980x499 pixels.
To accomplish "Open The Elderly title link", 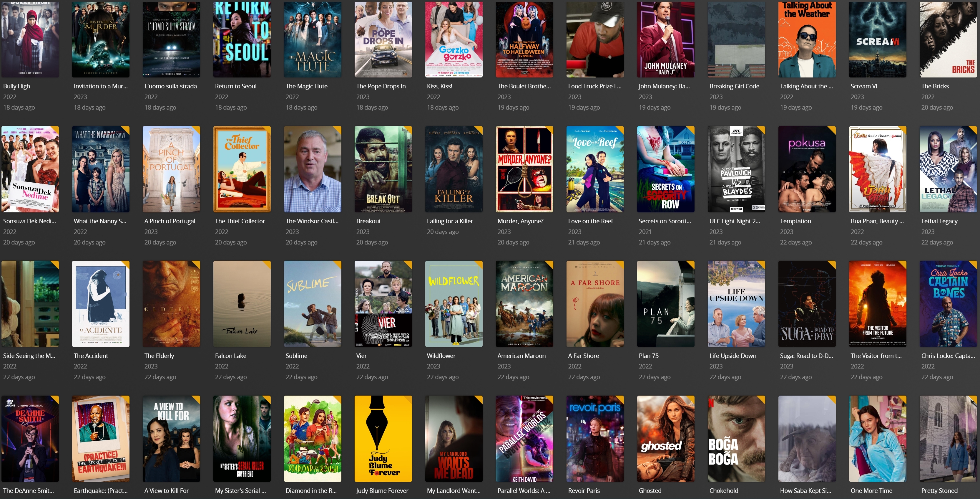I will tap(160, 356).
